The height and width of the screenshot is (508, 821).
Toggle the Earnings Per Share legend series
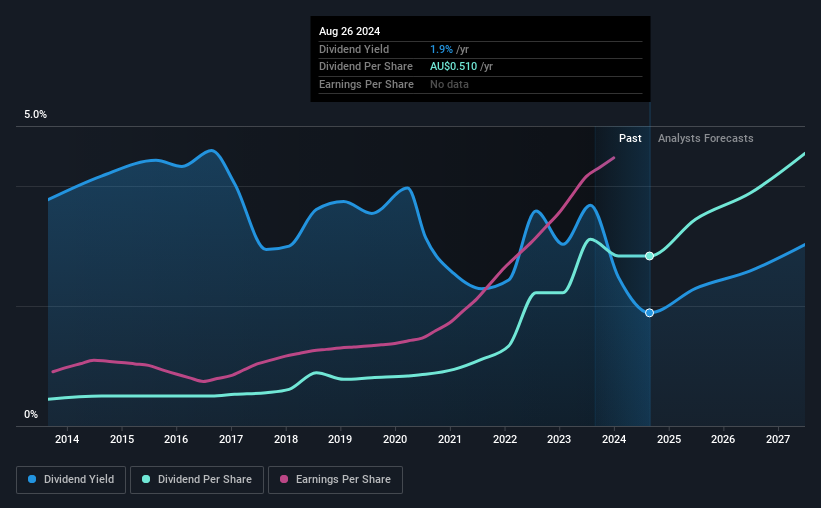point(335,480)
